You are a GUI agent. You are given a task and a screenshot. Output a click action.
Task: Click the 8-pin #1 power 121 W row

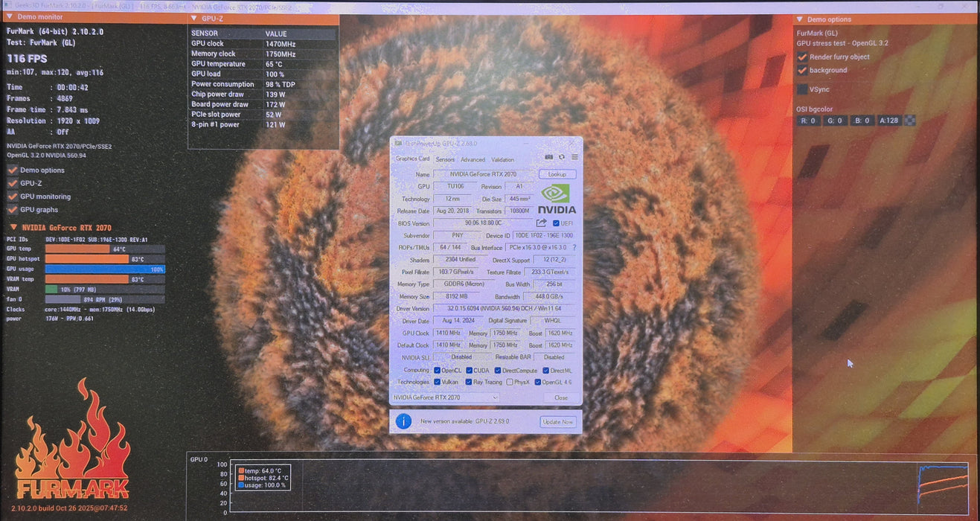(263, 124)
